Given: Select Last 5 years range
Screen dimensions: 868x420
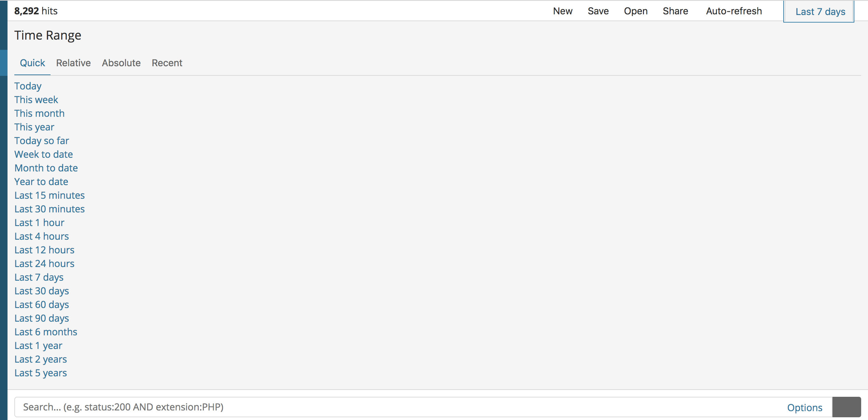Looking at the screenshot, I should tap(41, 373).
